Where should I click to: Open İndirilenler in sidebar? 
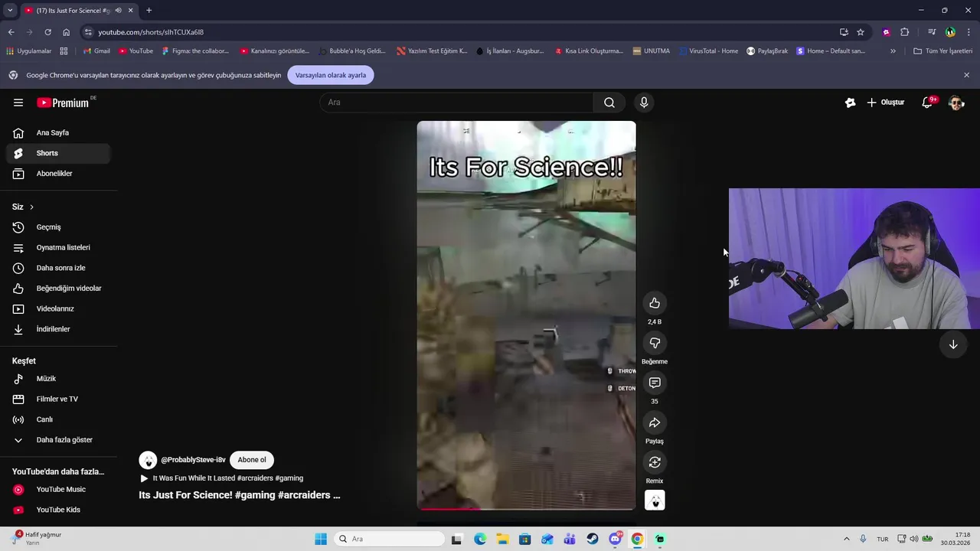pos(58,329)
